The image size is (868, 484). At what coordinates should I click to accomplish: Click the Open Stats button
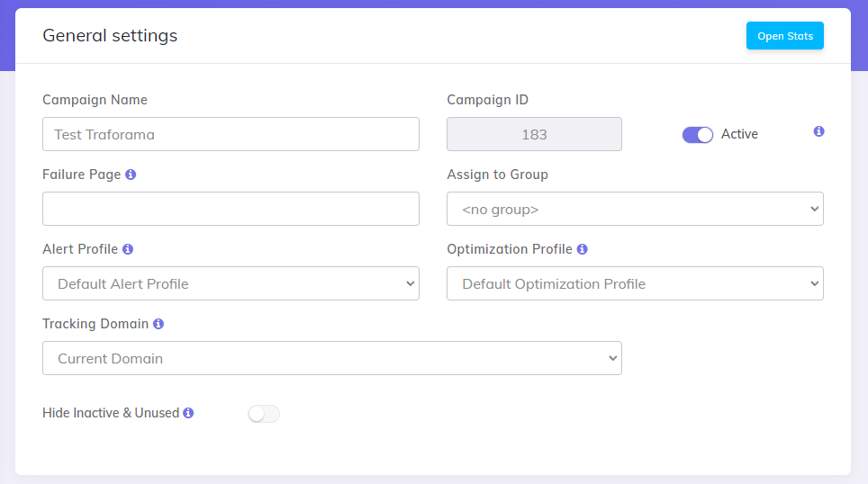(x=784, y=36)
